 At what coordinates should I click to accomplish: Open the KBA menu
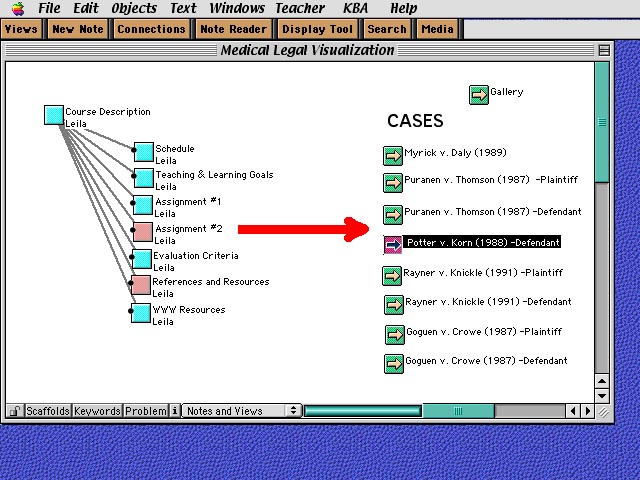pos(356,8)
